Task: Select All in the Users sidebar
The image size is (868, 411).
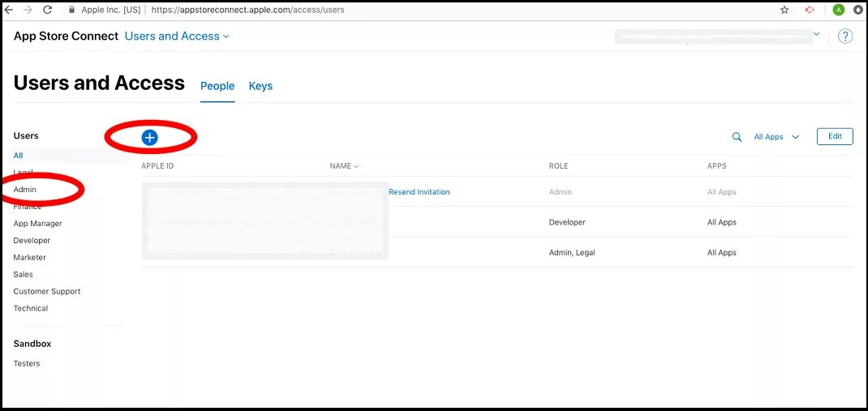Action: point(19,156)
